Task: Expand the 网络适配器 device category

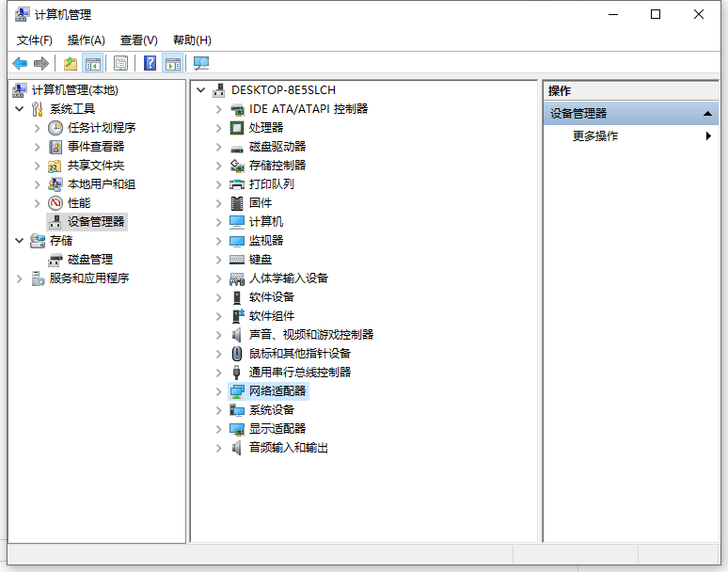Action: coord(219,391)
